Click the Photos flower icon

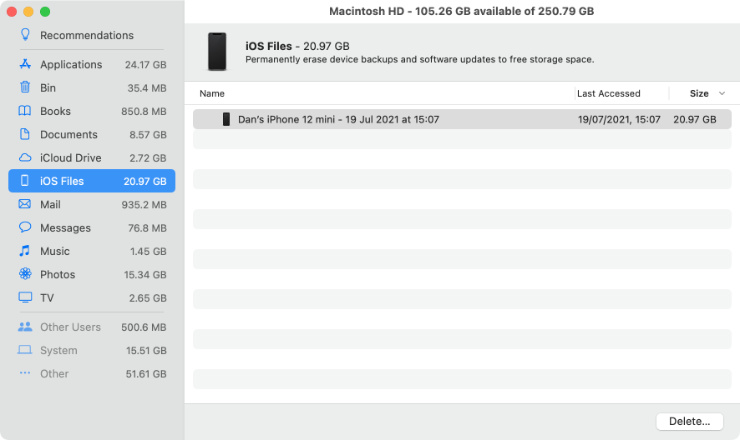click(x=25, y=274)
